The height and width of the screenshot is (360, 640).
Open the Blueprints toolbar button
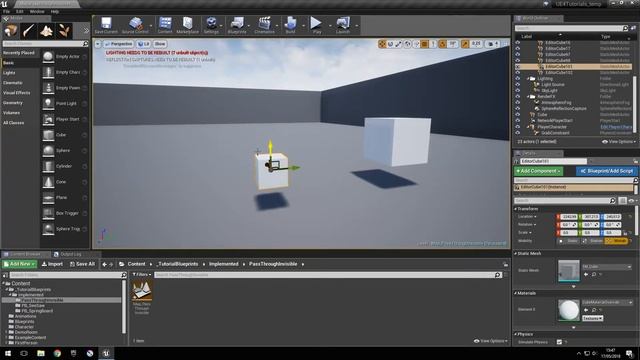pyautogui.click(x=237, y=25)
